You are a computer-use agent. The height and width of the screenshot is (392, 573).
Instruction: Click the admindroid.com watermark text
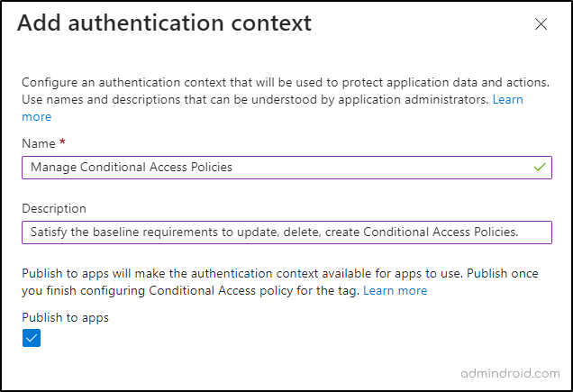(x=510, y=371)
